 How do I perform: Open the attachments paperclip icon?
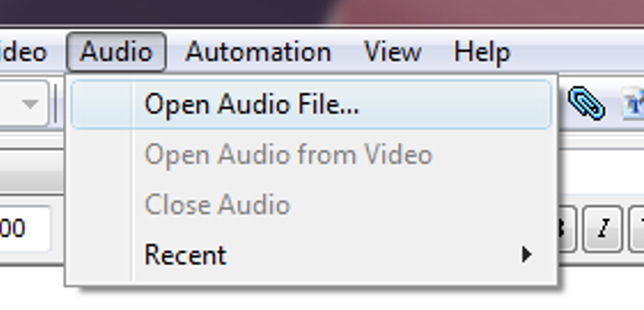(585, 103)
